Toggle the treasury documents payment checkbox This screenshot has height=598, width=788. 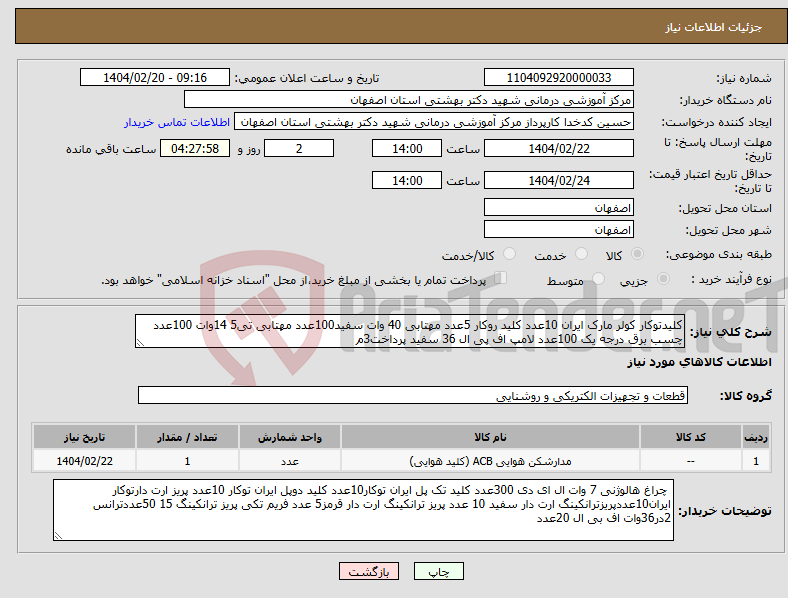pyautogui.click(x=501, y=277)
